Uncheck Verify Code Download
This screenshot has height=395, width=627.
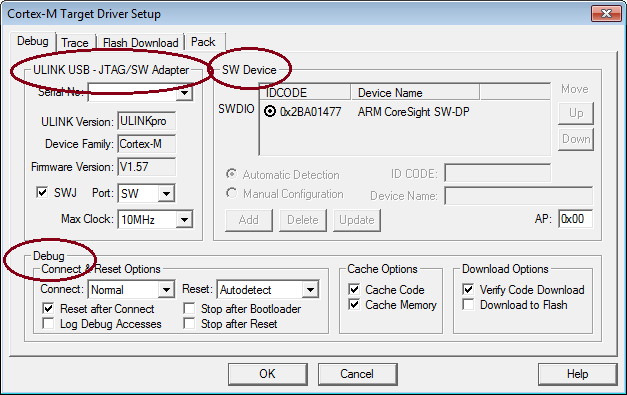click(x=468, y=289)
